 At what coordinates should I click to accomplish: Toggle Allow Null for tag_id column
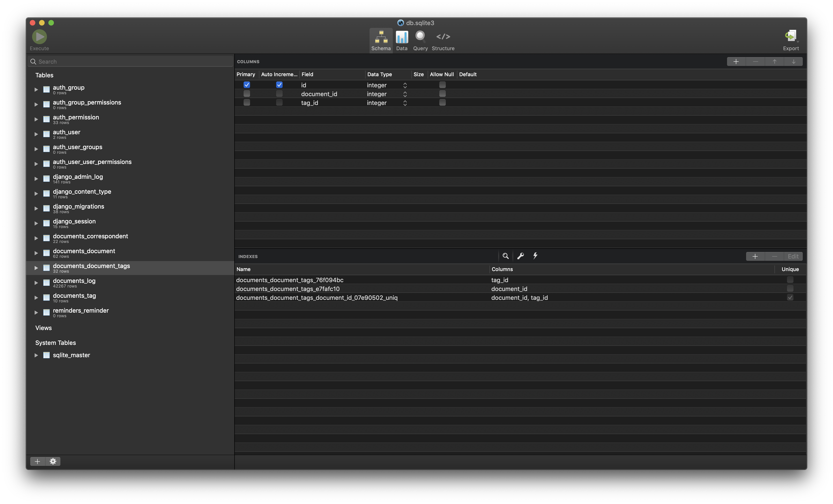click(442, 102)
